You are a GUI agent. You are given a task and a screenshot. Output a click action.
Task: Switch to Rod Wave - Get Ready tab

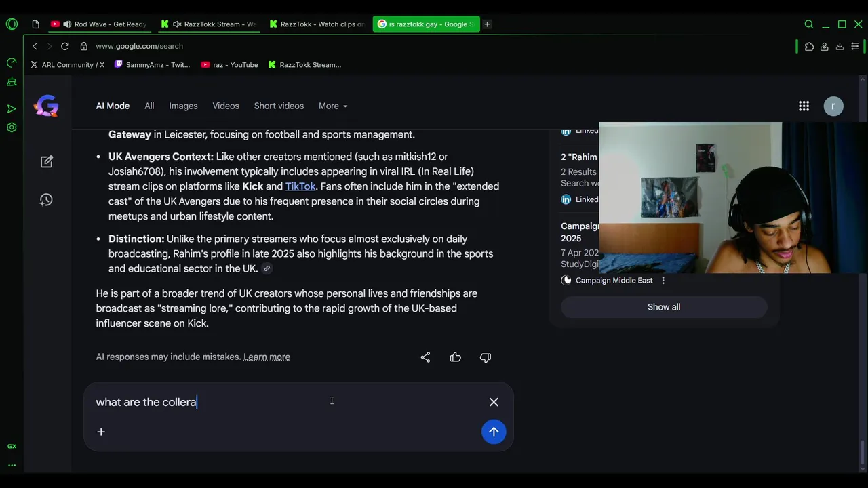click(x=99, y=24)
